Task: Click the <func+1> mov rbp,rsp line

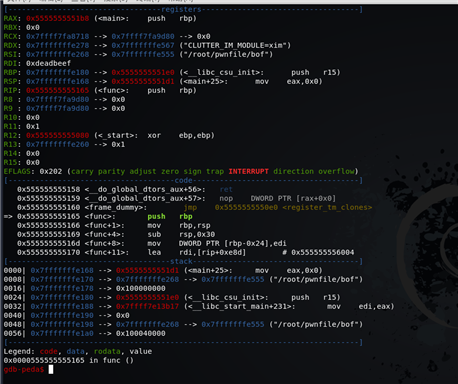Action: click(x=114, y=225)
